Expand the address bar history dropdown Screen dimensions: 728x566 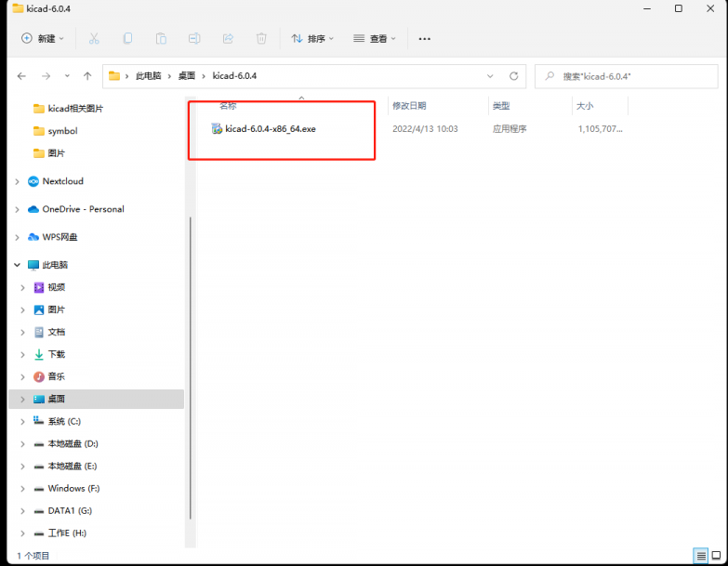(490, 76)
